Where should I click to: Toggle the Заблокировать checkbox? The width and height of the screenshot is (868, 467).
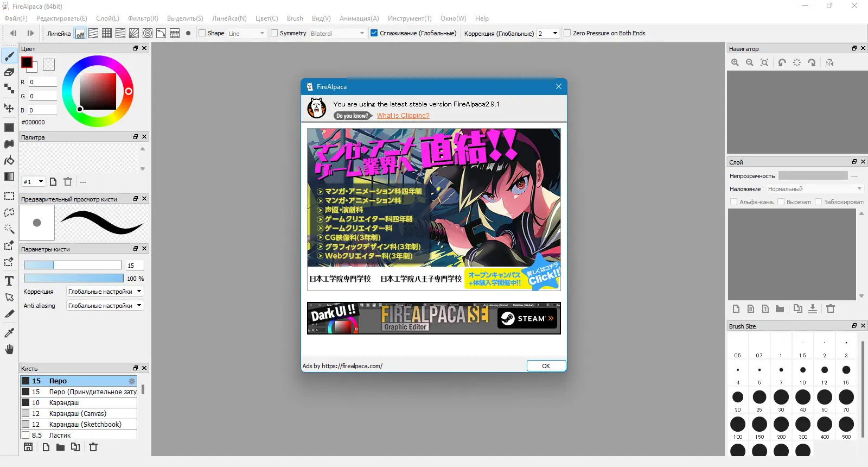[x=819, y=202]
